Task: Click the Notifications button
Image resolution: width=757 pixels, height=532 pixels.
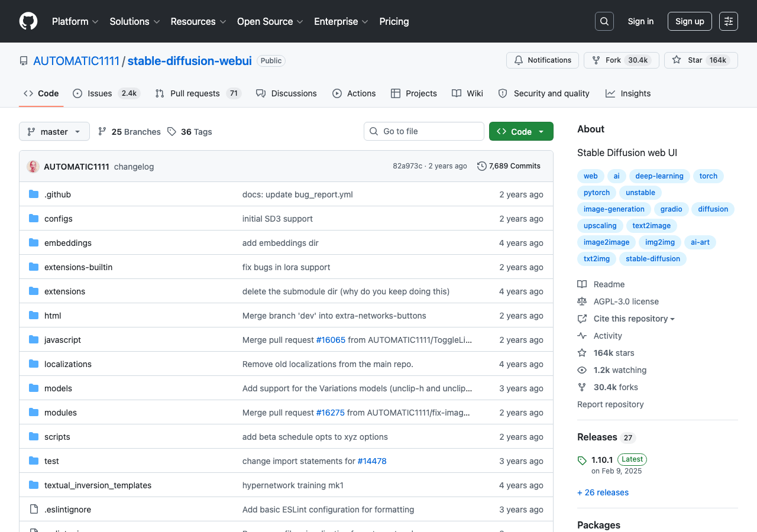Action: (x=542, y=60)
